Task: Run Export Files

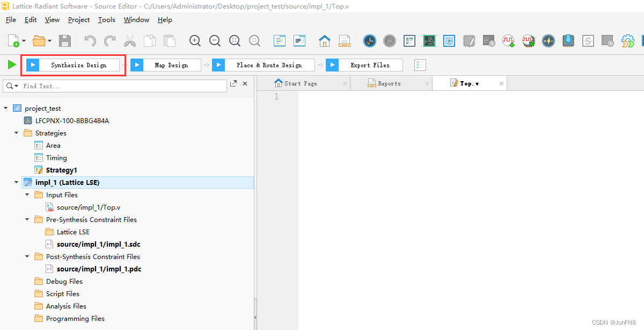Action: tap(364, 65)
